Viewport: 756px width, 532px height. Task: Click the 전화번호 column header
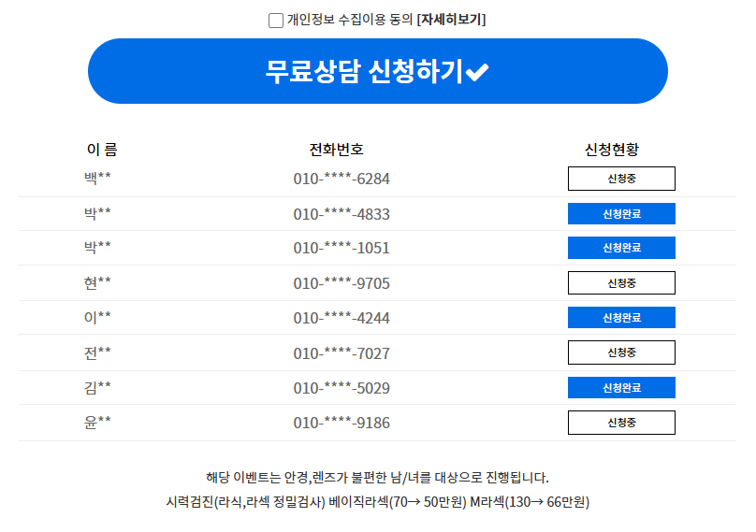[x=337, y=150]
